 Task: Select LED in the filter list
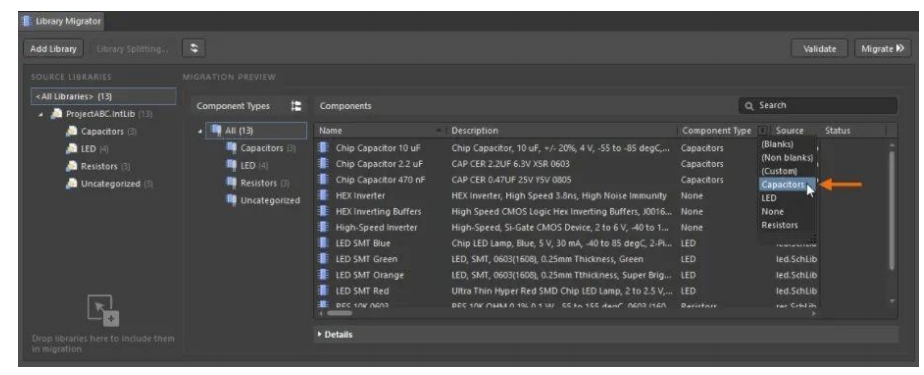pos(769,198)
